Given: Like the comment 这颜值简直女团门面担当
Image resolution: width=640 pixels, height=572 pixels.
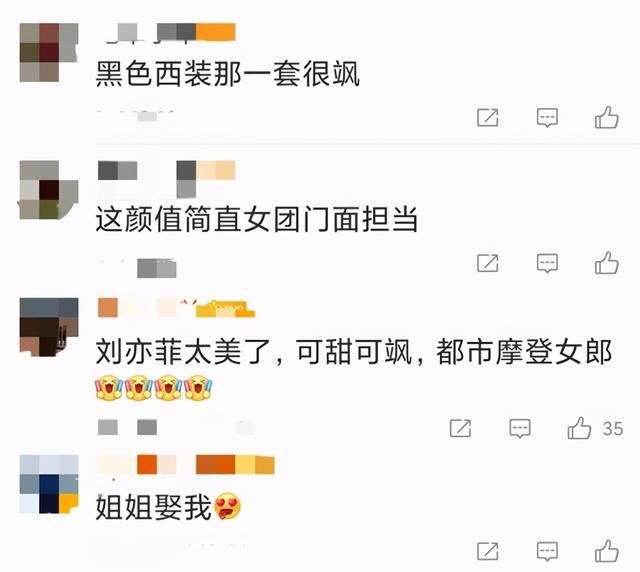Looking at the screenshot, I should coord(607,263).
